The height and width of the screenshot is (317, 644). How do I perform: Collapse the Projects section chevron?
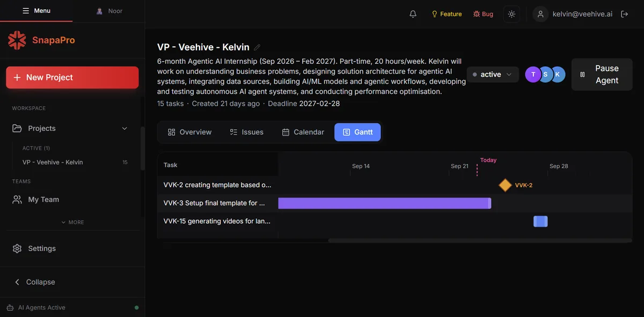click(125, 128)
